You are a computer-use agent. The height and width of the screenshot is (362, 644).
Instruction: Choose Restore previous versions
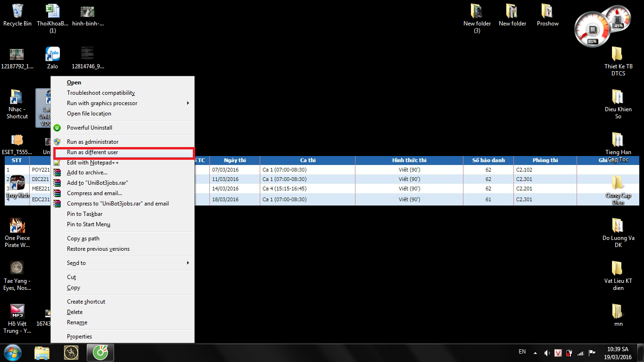click(x=123, y=249)
